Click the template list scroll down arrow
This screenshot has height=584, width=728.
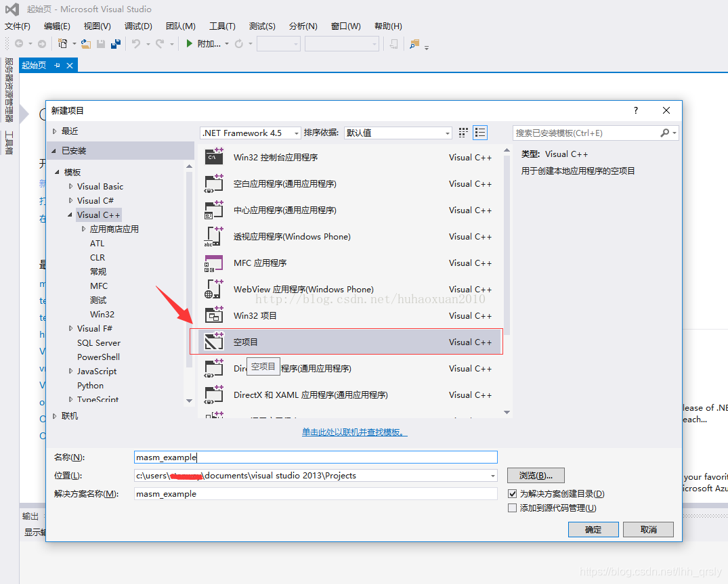tap(507, 412)
